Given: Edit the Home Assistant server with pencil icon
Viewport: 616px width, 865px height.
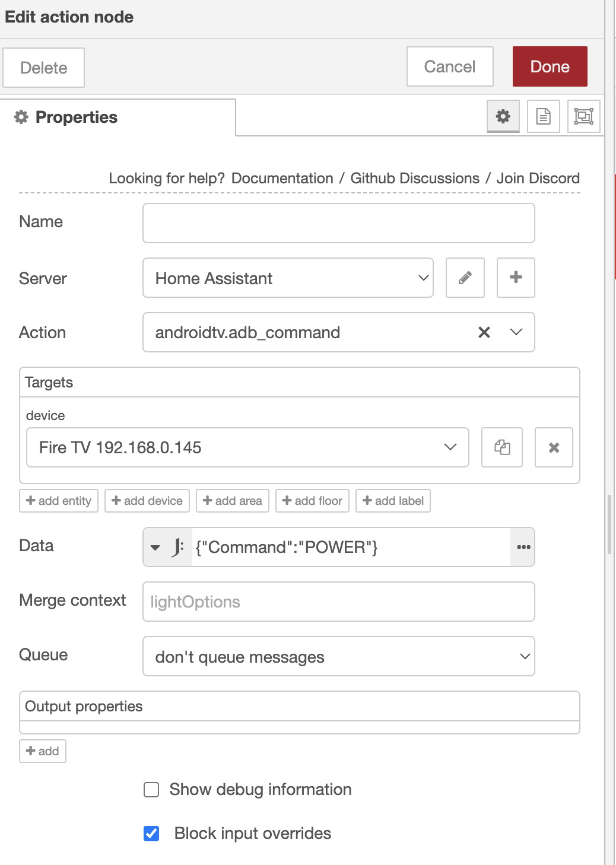Looking at the screenshot, I should tap(465, 278).
